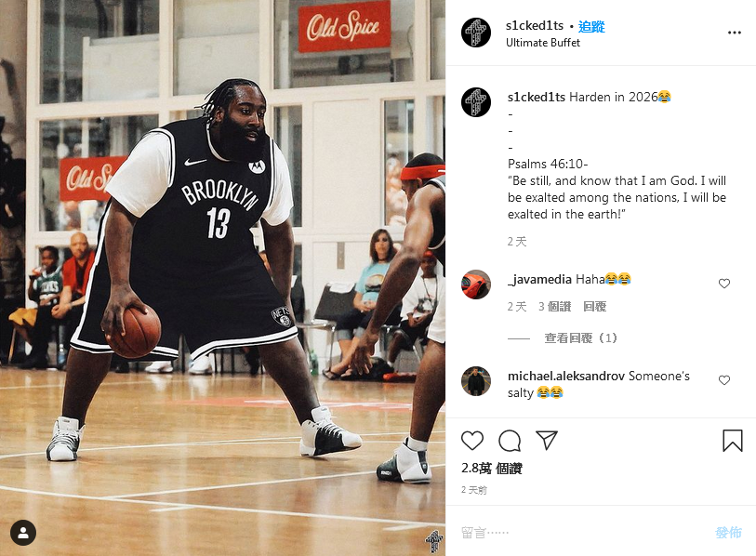756x556 pixels.
Task: Like michael.aleksandrov's comment heart
Action: tap(723, 380)
